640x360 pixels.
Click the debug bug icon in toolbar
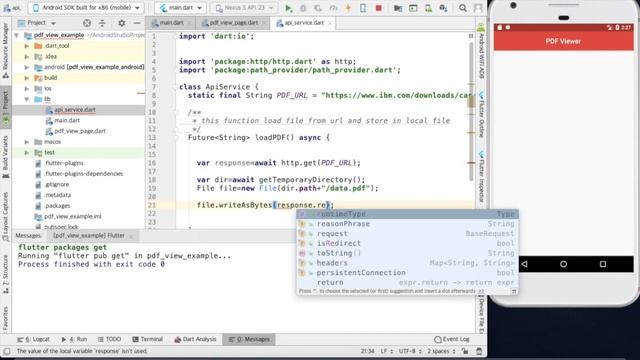[303, 8]
